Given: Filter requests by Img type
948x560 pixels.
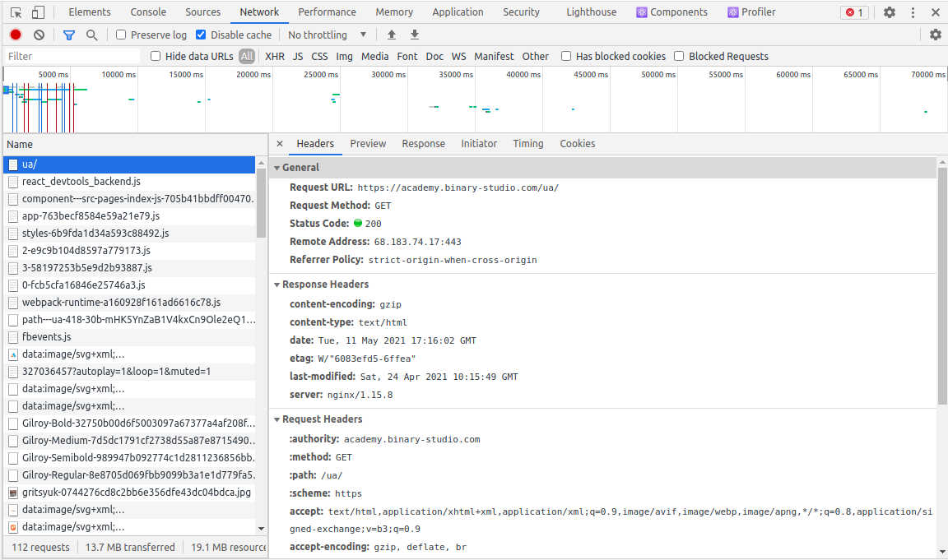Looking at the screenshot, I should [344, 56].
